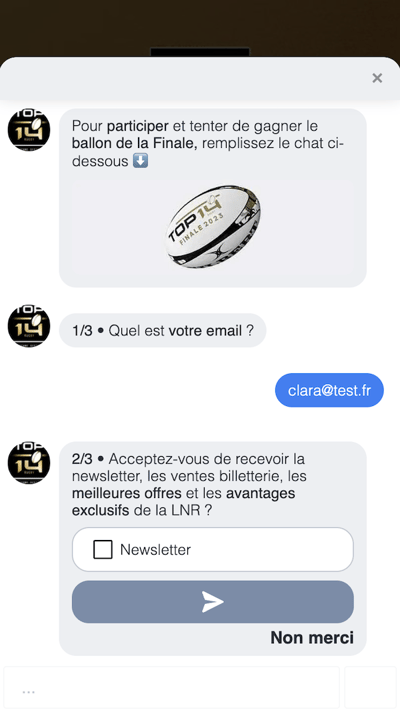Screen dimensions: 400x712
Task: Click the 1/3 Quel est votre email bubble
Action: (163, 331)
